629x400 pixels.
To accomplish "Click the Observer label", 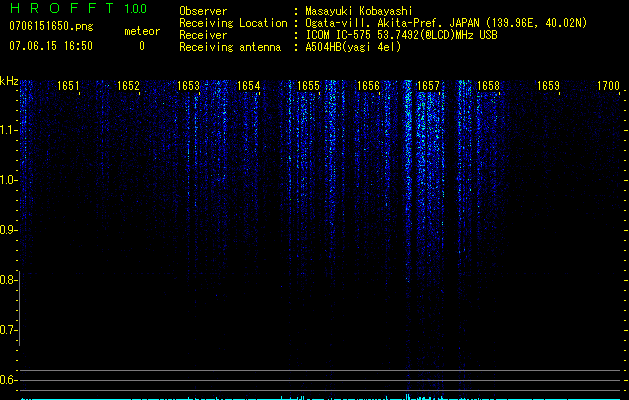I will [203, 11].
